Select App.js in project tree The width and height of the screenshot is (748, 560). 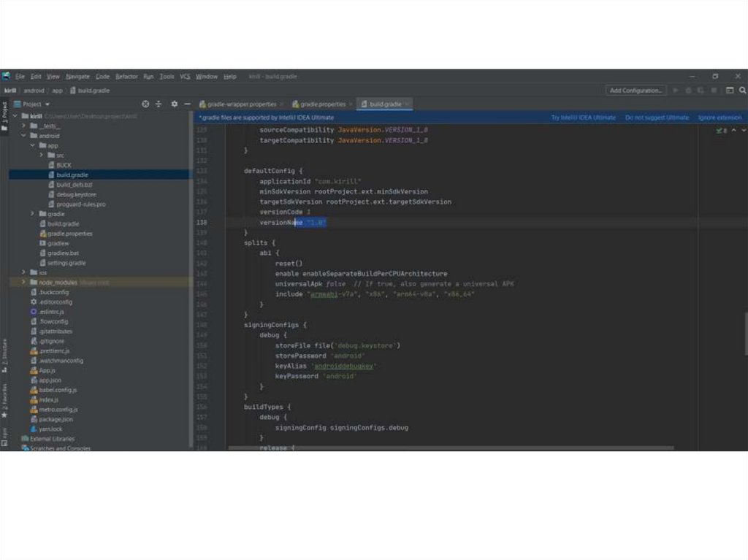click(43, 370)
